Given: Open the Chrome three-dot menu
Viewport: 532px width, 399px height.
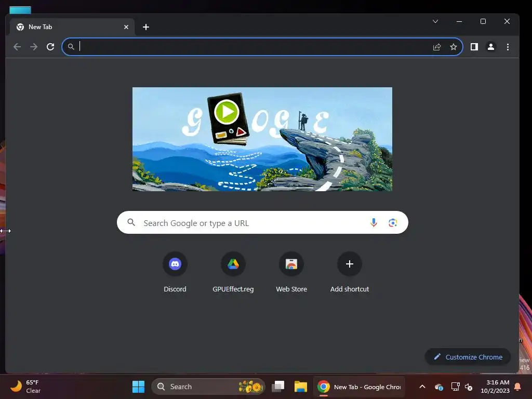Looking at the screenshot, I should tap(508, 47).
